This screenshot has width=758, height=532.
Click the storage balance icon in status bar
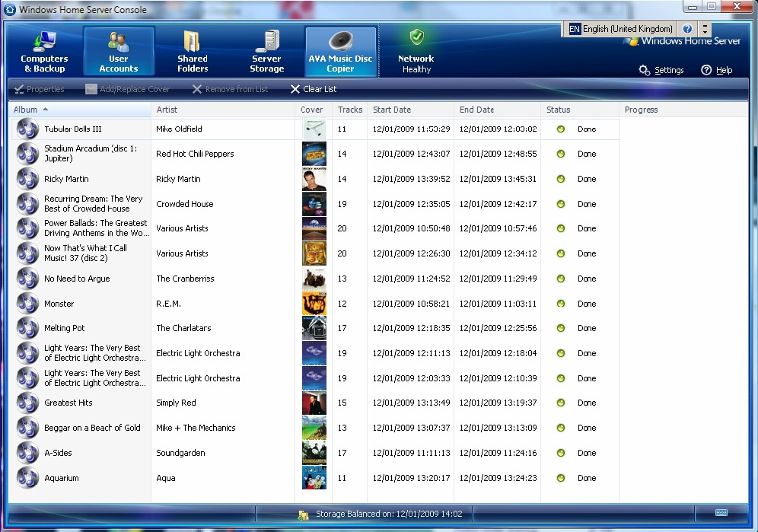click(x=303, y=514)
